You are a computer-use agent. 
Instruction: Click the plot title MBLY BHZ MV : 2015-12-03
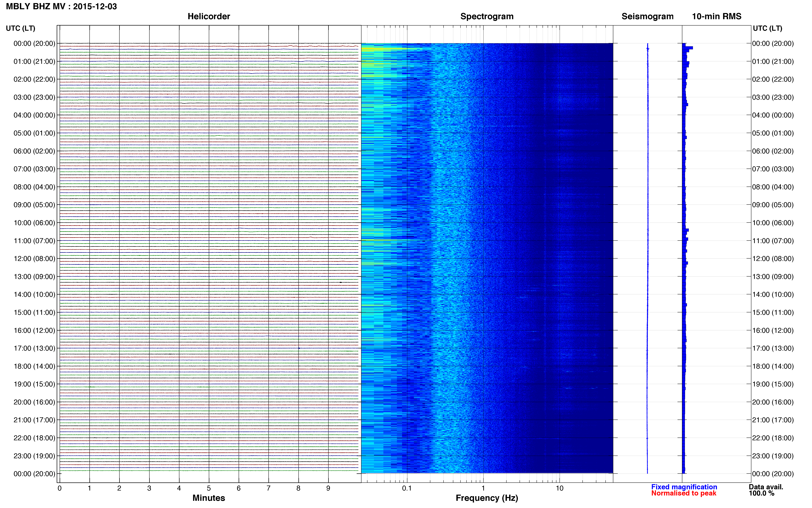61,6
